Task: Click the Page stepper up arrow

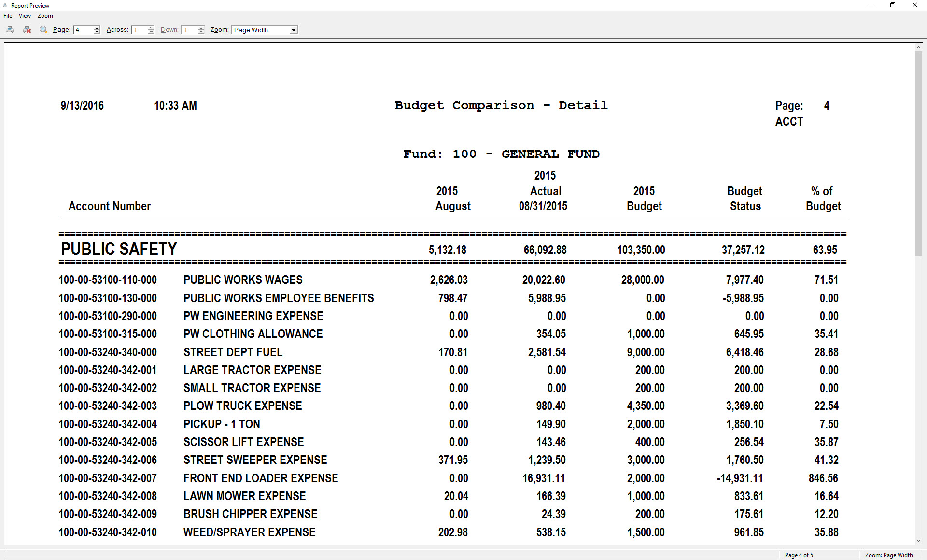Action: point(97,28)
